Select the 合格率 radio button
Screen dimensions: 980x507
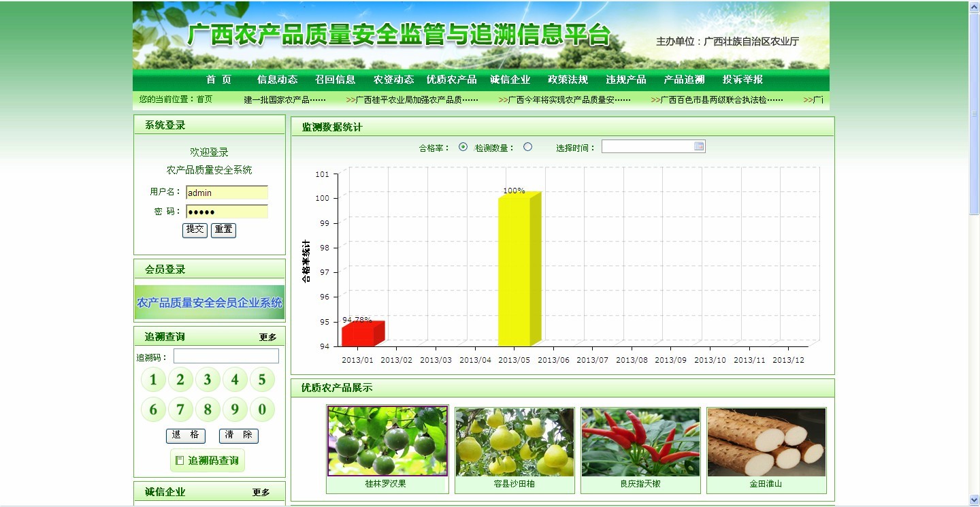(x=463, y=146)
